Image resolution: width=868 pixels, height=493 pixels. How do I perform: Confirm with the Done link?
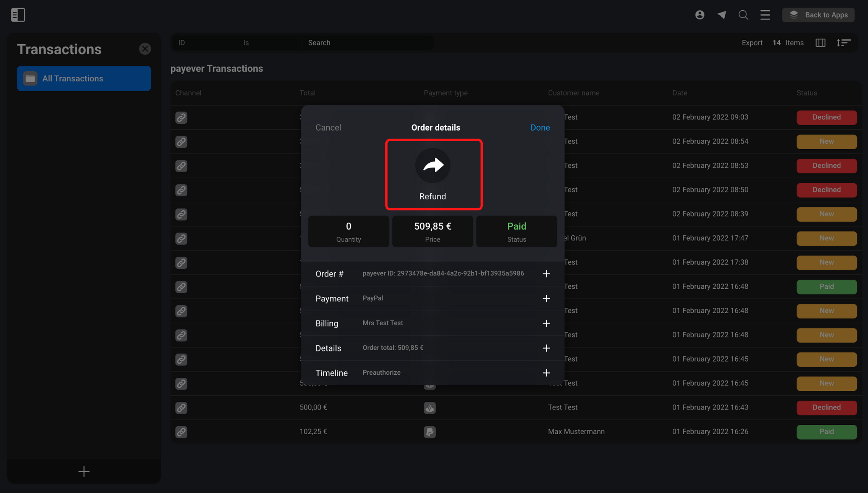(x=540, y=128)
